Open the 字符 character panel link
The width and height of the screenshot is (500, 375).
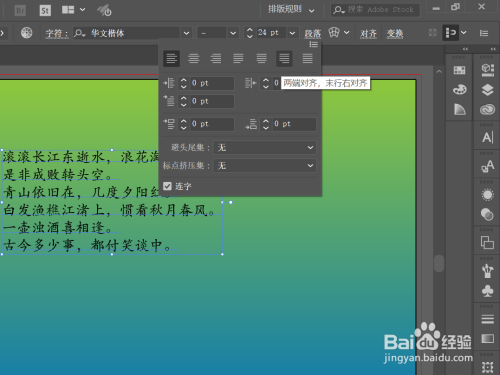pos(57,33)
